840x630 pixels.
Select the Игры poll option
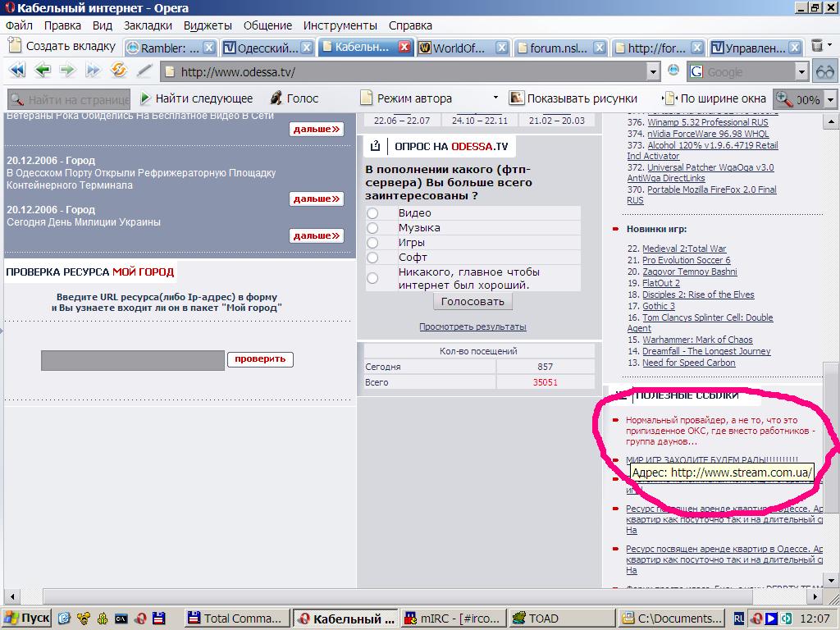point(372,243)
